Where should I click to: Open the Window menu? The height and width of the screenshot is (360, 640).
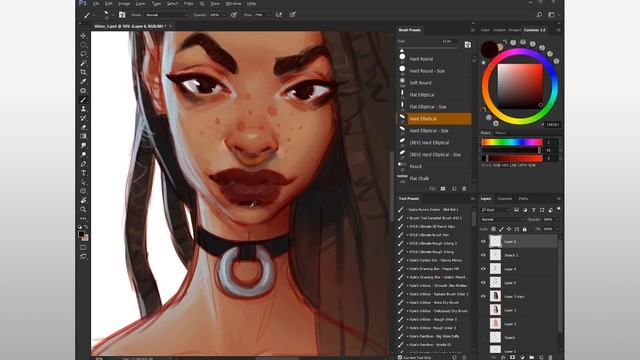pos(233,4)
